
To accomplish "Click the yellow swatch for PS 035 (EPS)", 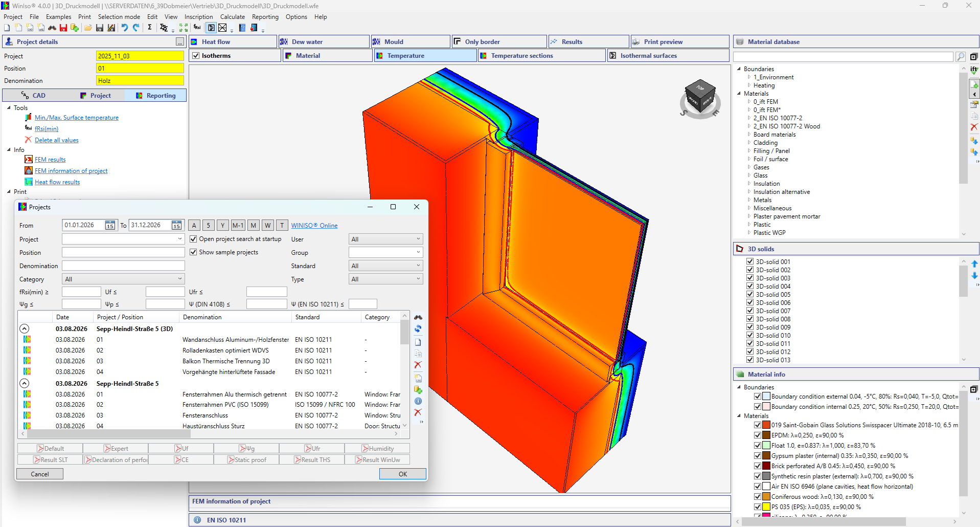I will (766, 507).
